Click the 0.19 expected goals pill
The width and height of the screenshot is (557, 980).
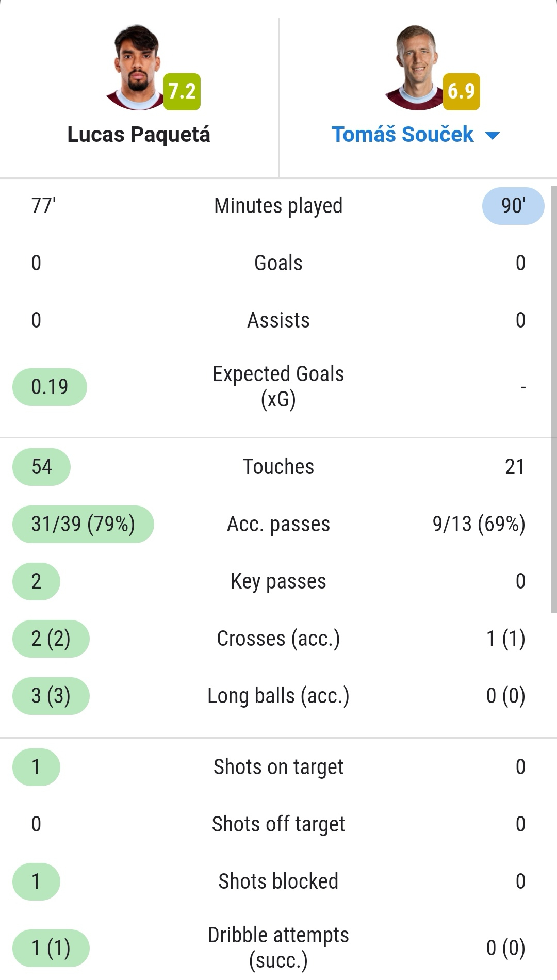click(50, 387)
